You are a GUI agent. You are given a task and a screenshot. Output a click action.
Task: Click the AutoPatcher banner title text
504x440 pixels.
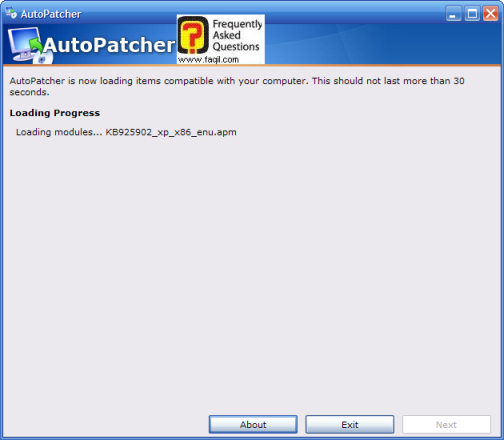[x=109, y=45]
